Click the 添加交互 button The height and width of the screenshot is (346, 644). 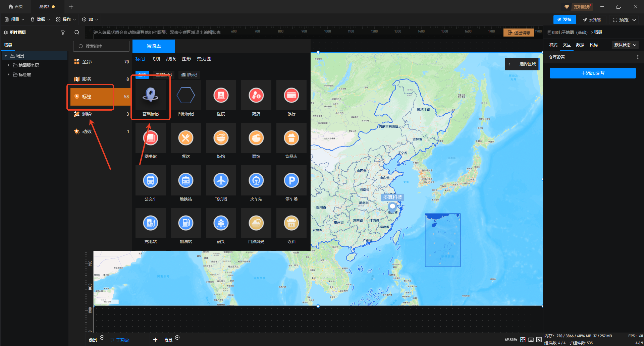click(x=593, y=73)
